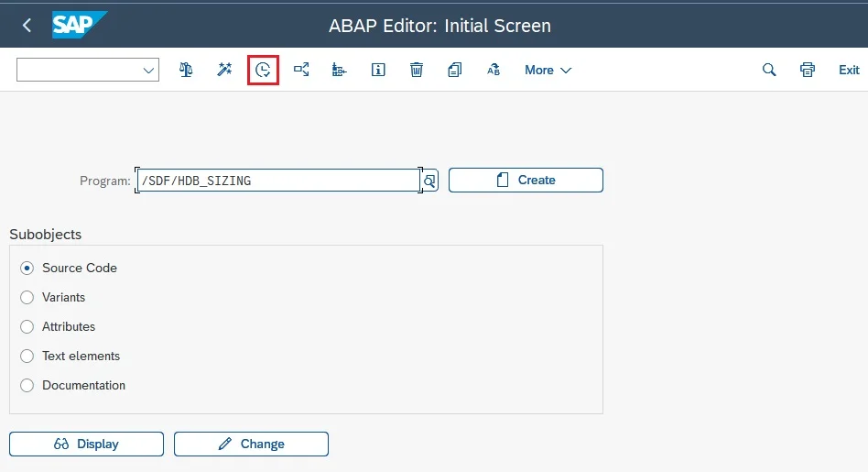Display object list hierarchy icon

340,70
